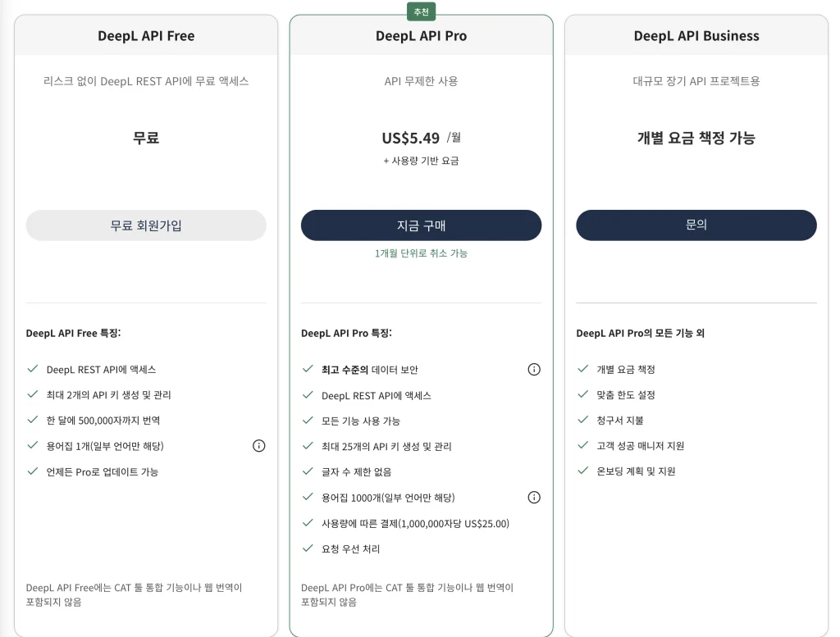840x637 pixels.
Task: Click 언제든 Pro로 업데이트 가능 feature text
Action: [103, 472]
